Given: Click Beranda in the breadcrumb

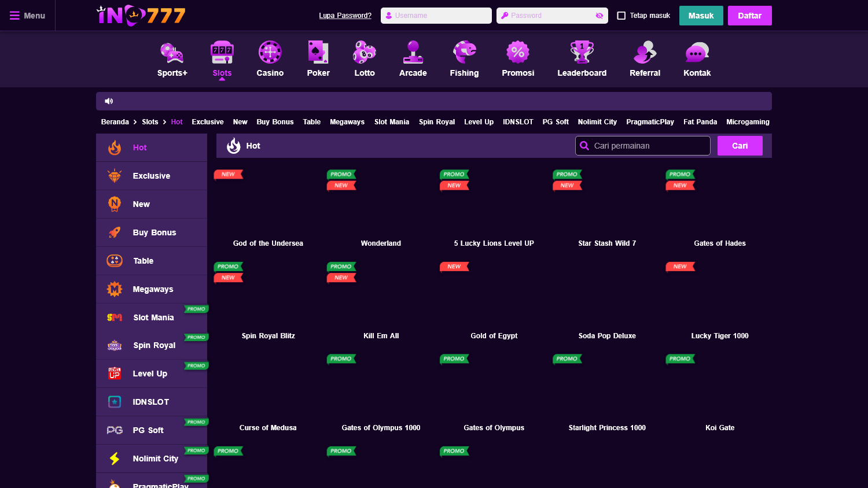Looking at the screenshot, I should pos(115,122).
